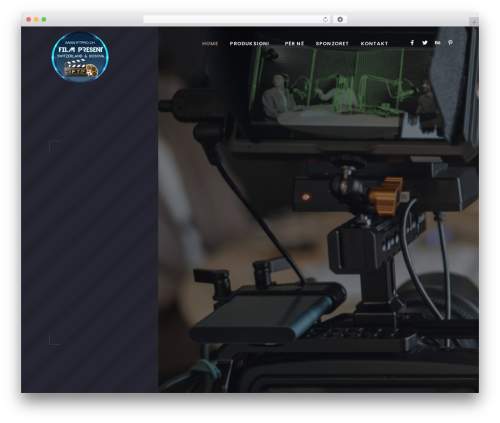The width and height of the screenshot is (500, 423).
Task: Open the Behance social icon
Action: click(x=437, y=43)
